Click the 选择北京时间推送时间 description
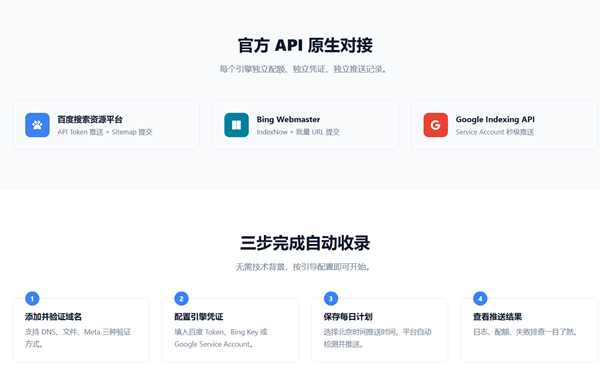Viewport: 600px width, 371px height. click(x=378, y=338)
